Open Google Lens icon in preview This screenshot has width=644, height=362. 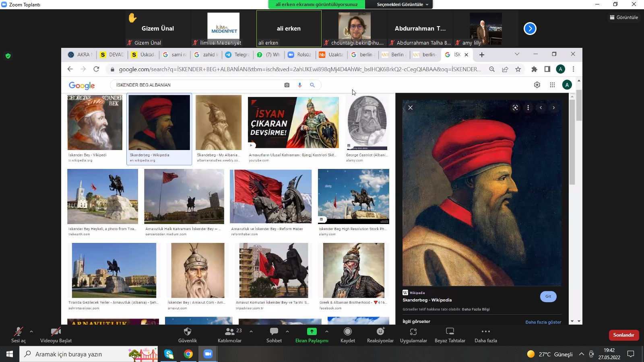click(x=515, y=107)
